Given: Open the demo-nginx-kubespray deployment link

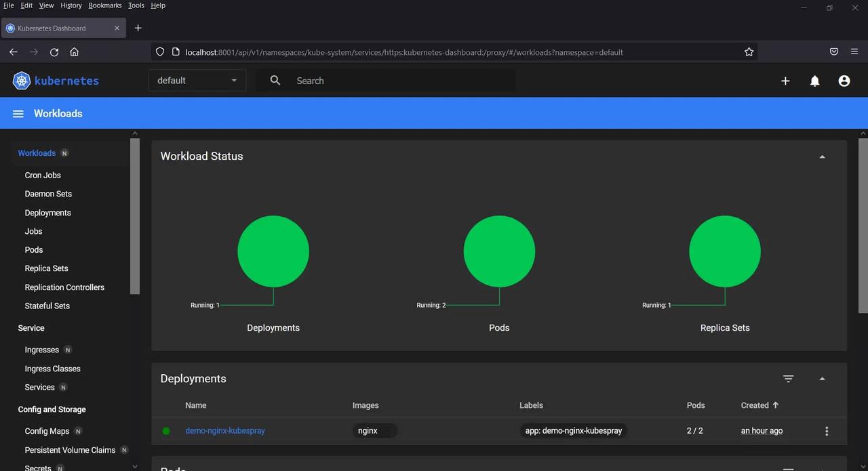Looking at the screenshot, I should tap(225, 431).
